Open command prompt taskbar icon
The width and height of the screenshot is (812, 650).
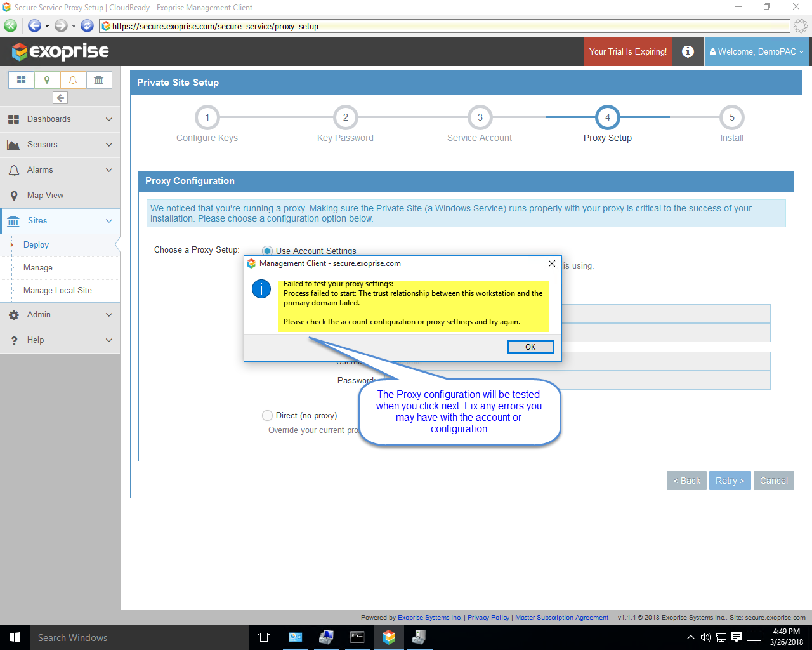(357, 637)
